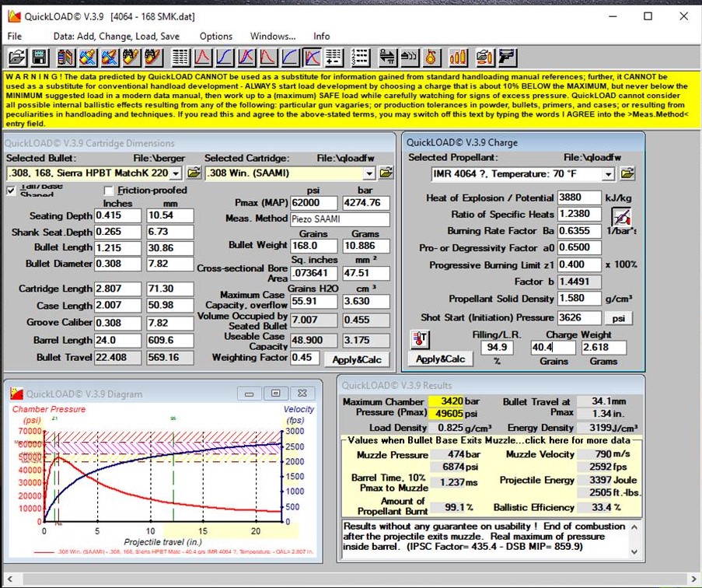Click the Burning Rate Factor Ba field

point(579,231)
